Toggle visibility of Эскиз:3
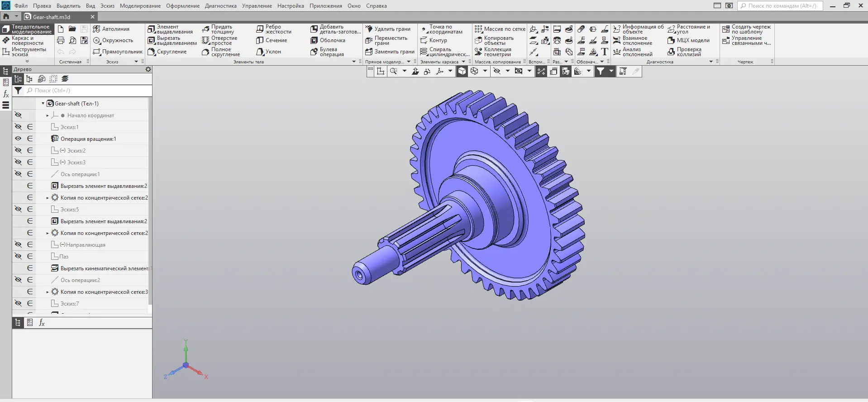The width and height of the screenshot is (868, 402). [18, 162]
